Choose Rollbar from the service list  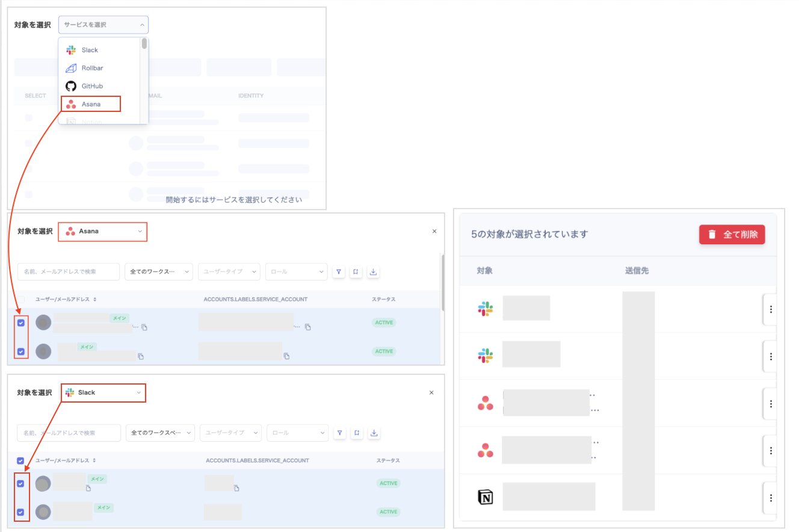click(99, 68)
